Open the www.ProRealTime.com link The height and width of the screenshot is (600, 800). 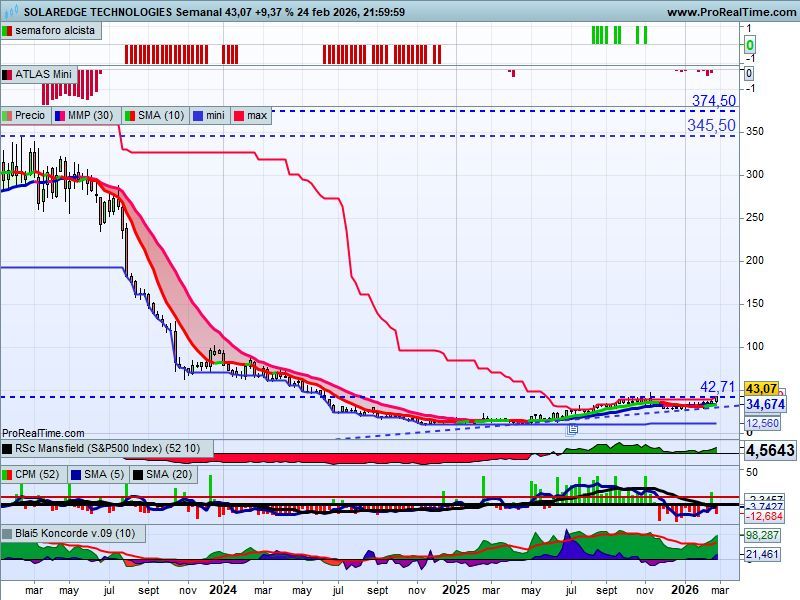733,12
